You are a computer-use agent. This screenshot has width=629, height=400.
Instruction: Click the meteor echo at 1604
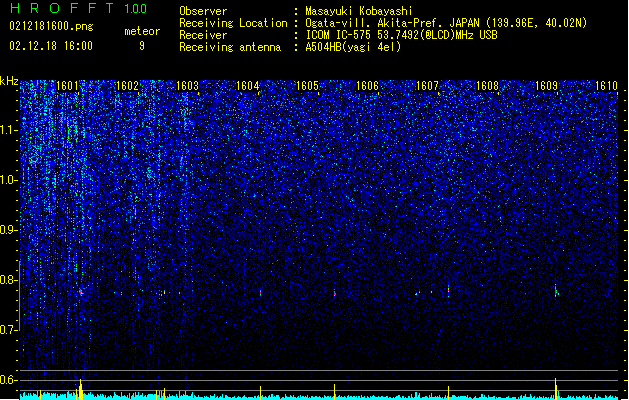pos(260,293)
